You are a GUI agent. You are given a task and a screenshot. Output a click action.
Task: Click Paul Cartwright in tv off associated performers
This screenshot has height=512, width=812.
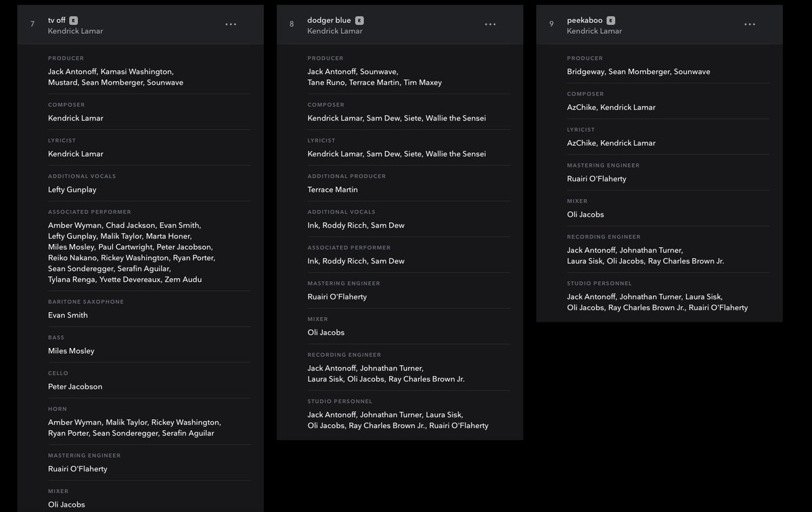click(x=125, y=247)
